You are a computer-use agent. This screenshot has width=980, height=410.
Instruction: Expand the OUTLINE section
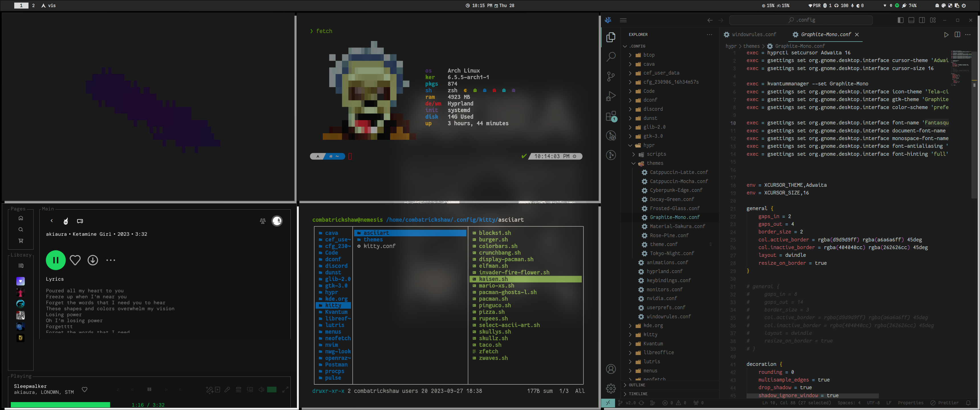pos(636,385)
